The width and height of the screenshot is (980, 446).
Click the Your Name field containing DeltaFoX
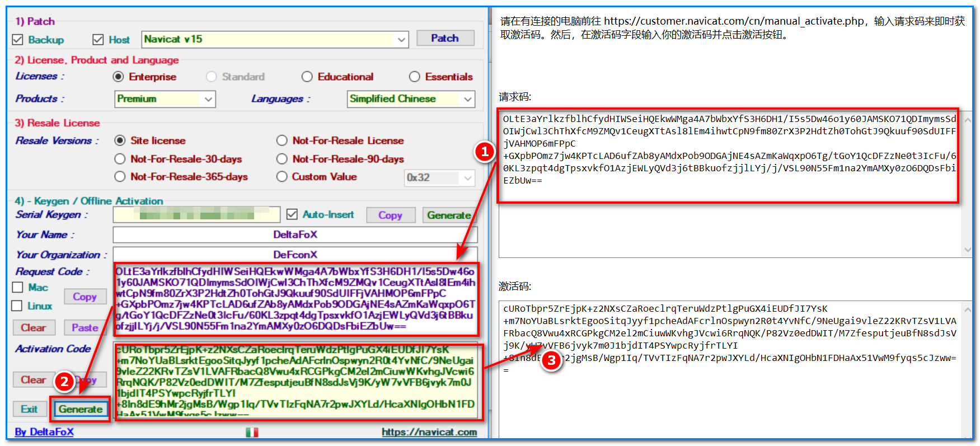click(295, 234)
